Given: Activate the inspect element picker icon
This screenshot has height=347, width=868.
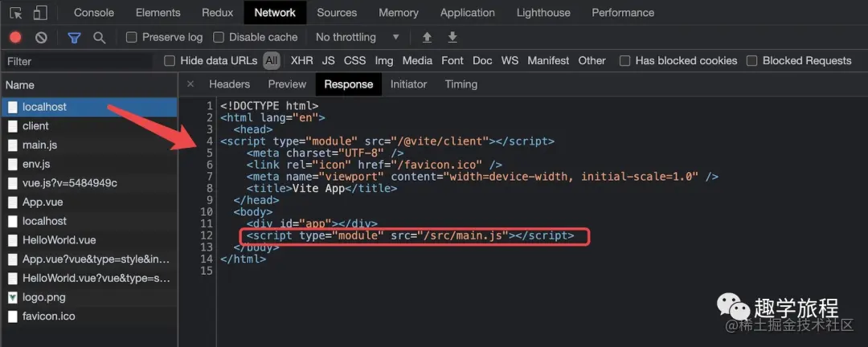Looking at the screenshot, I should point(16,13).
